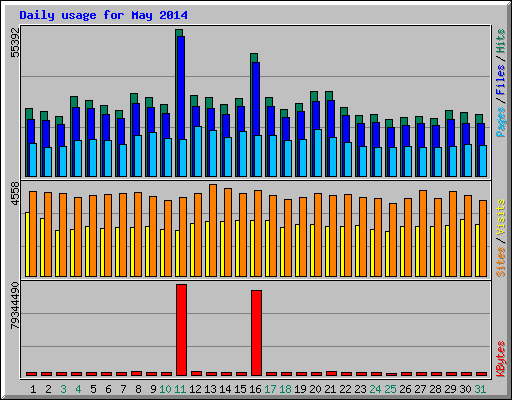Click day label 29 on the x-axis

click(450, 389)
